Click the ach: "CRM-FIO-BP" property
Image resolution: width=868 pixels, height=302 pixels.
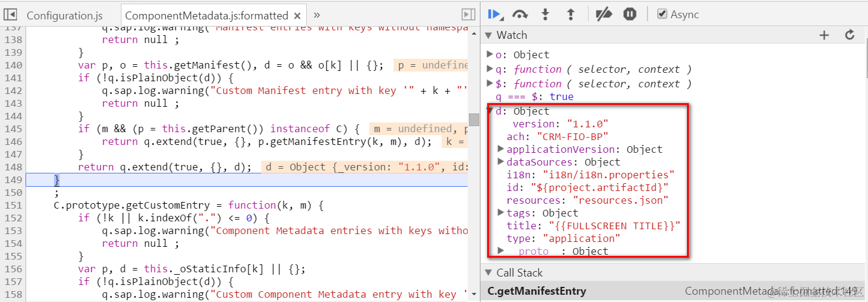[558, 136]
